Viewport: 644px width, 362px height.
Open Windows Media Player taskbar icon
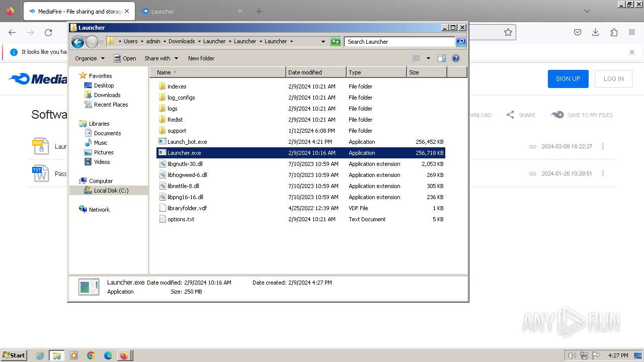coord(74,355)
